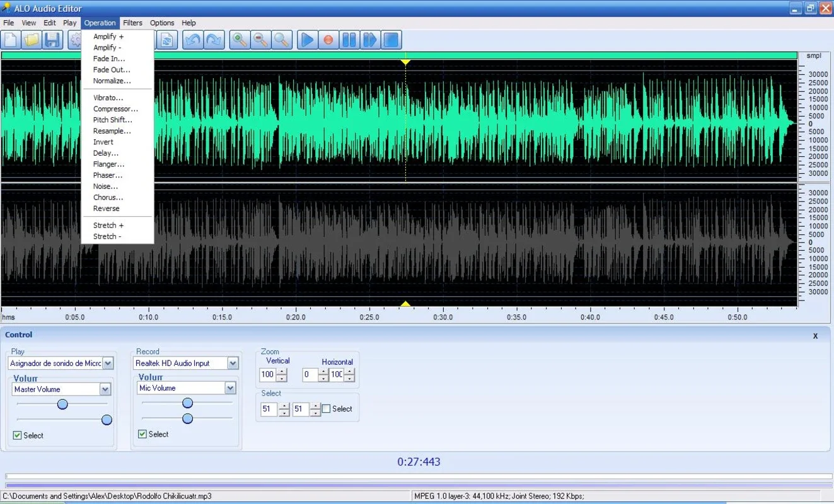Undo the last action with the toolbar arrow
This screenshot has width=834, height=504.
(193, 40)
